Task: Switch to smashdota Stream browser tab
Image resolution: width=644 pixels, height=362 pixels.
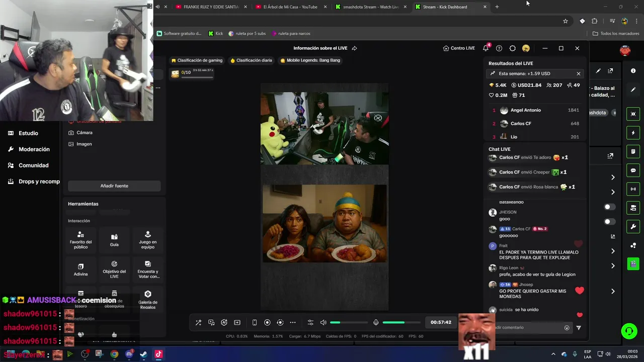Action: [x=371, y=7]
